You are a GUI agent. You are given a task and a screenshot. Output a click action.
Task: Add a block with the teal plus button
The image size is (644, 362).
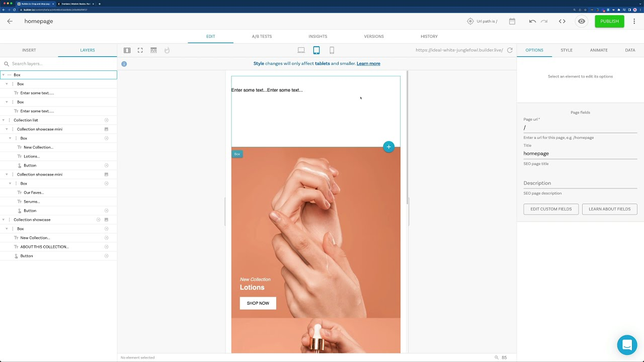coord(388,147)
